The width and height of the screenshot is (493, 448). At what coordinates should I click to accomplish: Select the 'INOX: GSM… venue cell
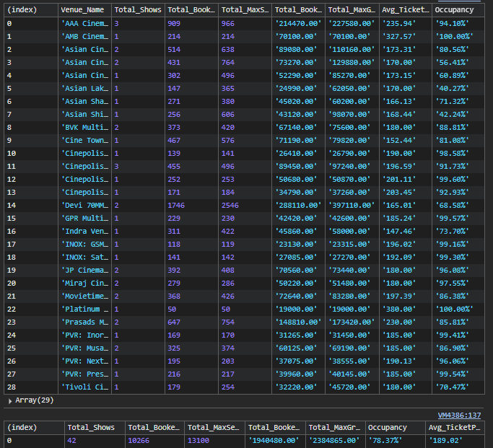[x=84, y=244]
